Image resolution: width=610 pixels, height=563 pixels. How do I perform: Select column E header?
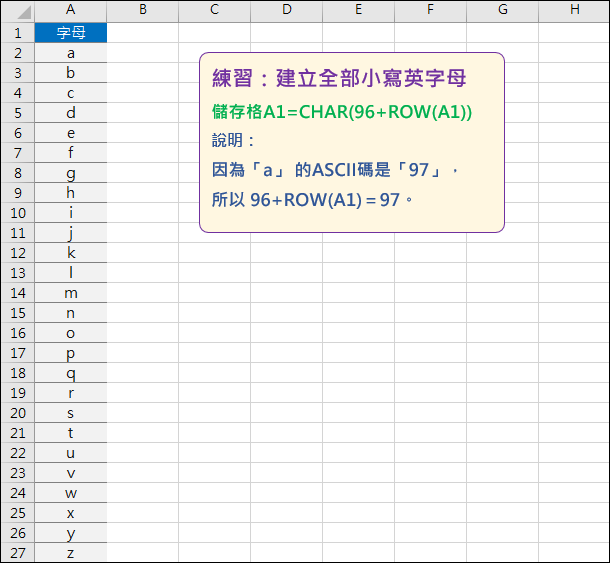[x=358, y=10]
